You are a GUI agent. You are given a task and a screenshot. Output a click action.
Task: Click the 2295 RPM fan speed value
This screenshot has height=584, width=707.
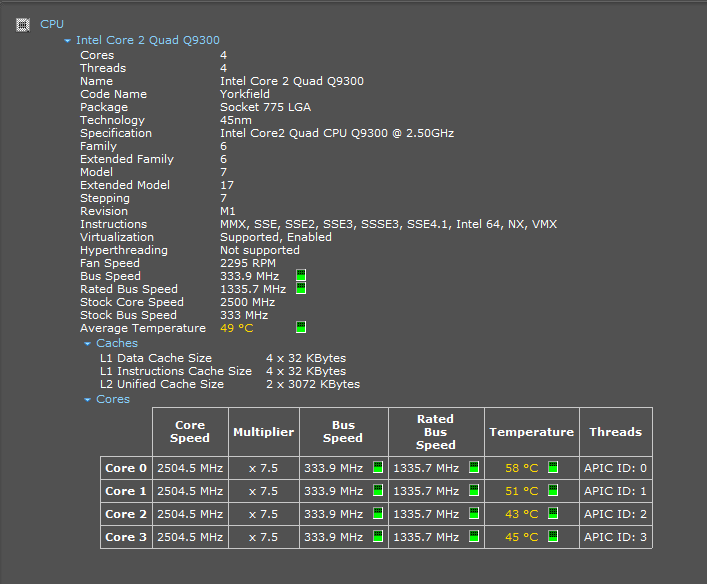click(248, 263)
